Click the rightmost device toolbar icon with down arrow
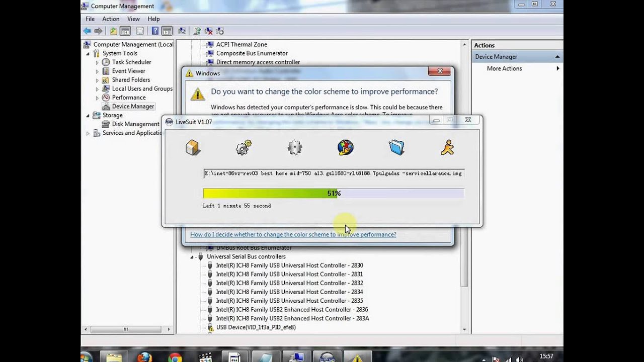Viewport: 644px width, 362px height. point(219,31)
